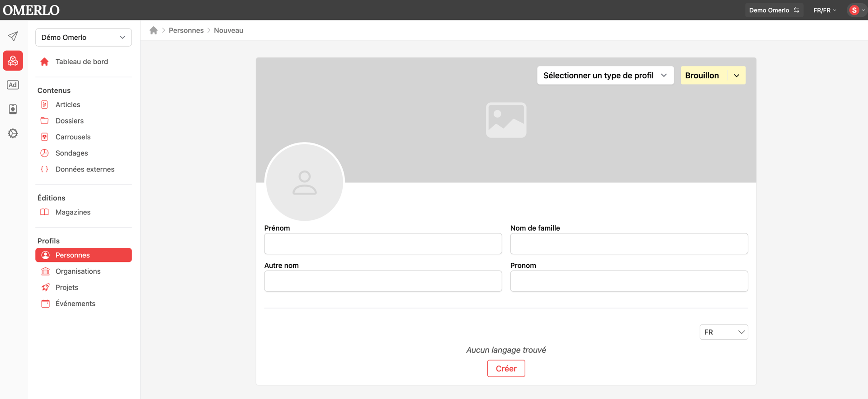Click Personnes breadcrumb link

point(186,30)
